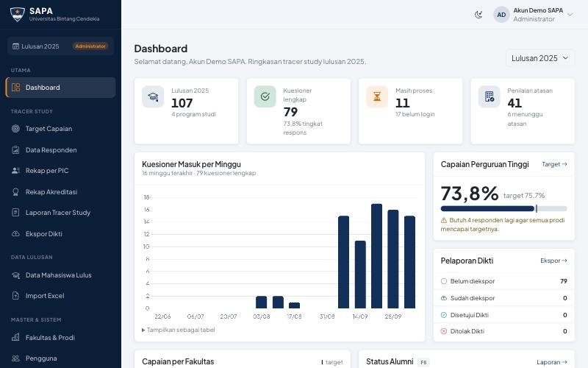Click the Ditolak Dikti status row

click(x=503, y=331)
